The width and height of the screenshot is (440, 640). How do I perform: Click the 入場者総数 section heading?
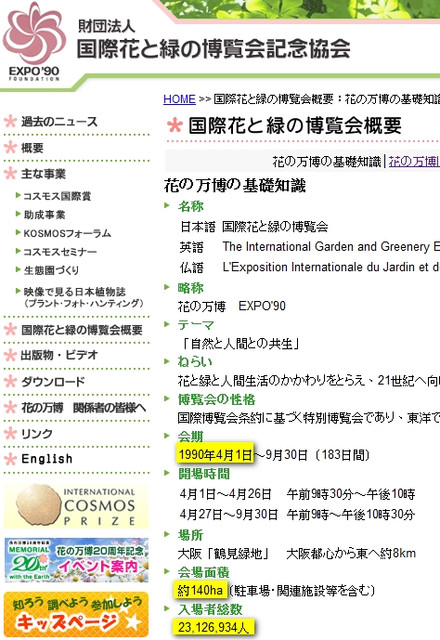[210, 609]
